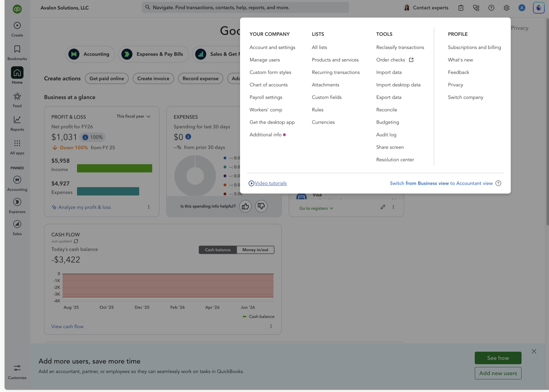Screen dimensions: 549x392
Task: Click thumbs up for spending info
Action: tap(245, 206)
